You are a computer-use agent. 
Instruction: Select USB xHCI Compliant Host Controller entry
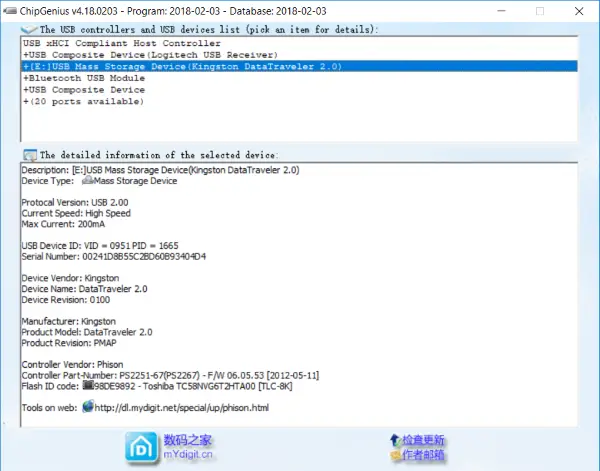299,43
